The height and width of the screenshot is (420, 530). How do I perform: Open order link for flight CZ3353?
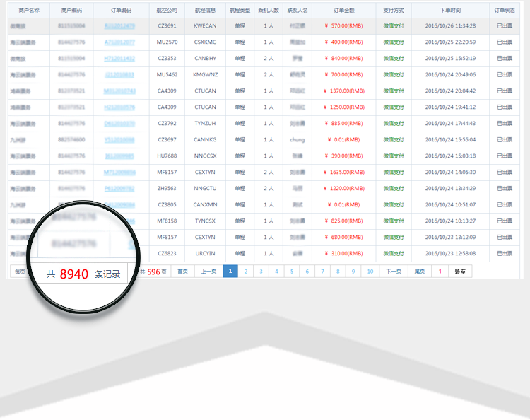(x=119, y=58)
